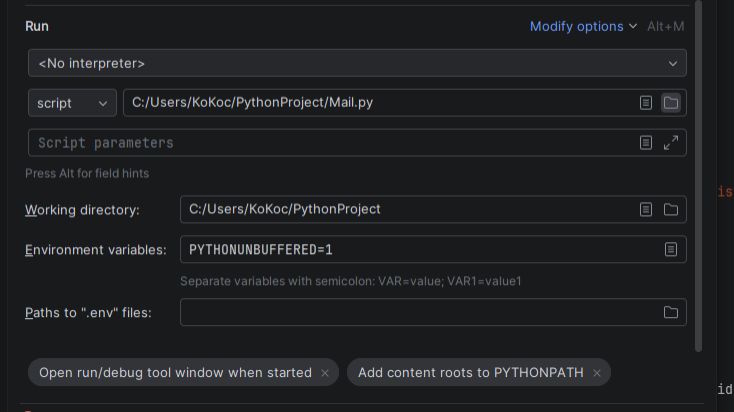734x412 pixels.
Task: Open the interpreter dropdown
Action: [357, 63]
